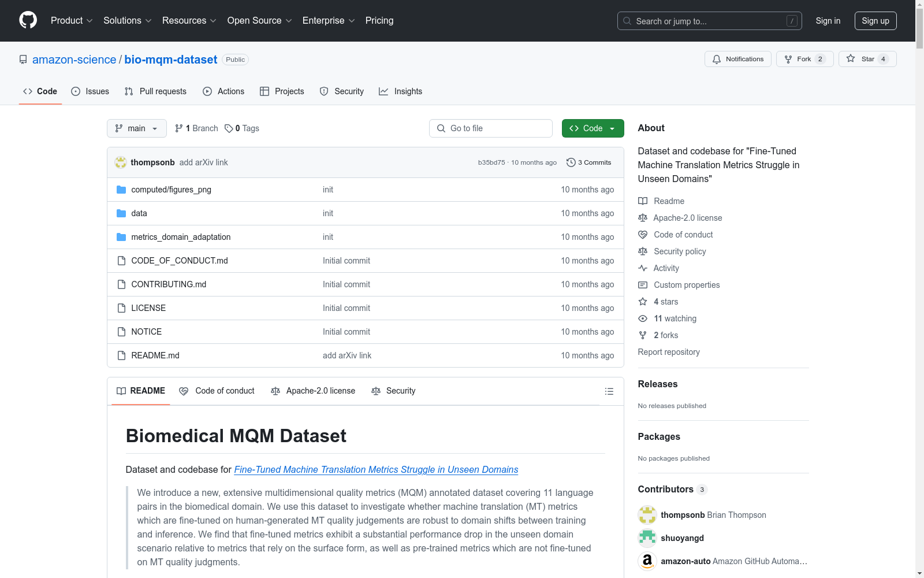Click the GitHub logo icon

[x=28, y=20]
